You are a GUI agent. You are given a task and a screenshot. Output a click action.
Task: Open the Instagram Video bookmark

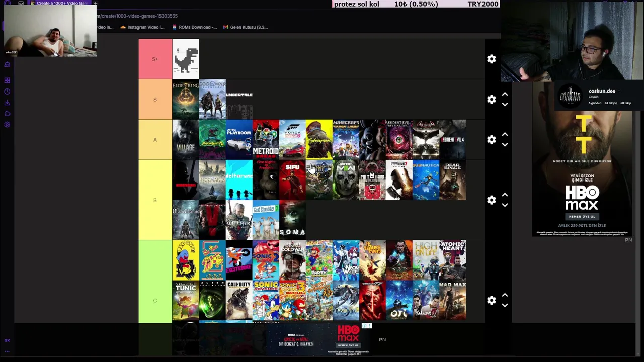(142, 27)
